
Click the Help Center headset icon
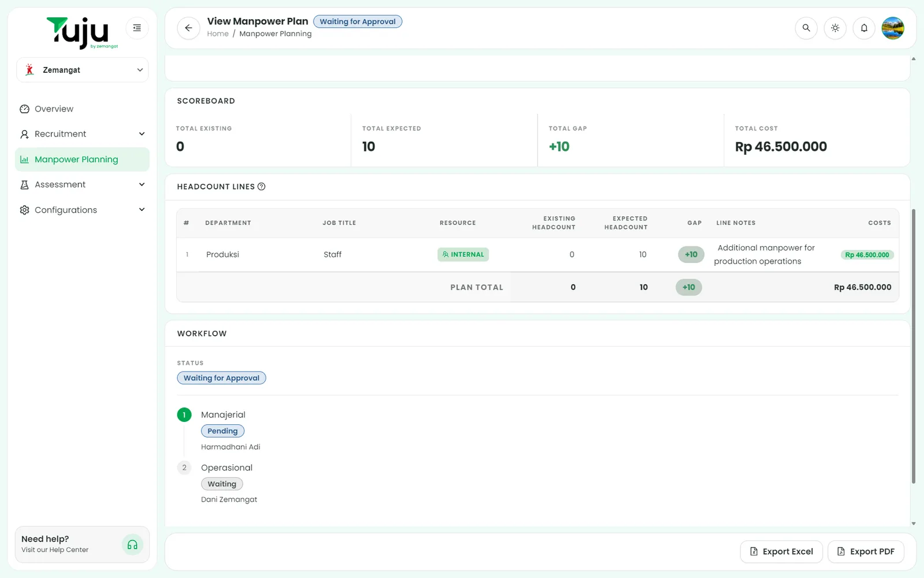tap(132, 544)
